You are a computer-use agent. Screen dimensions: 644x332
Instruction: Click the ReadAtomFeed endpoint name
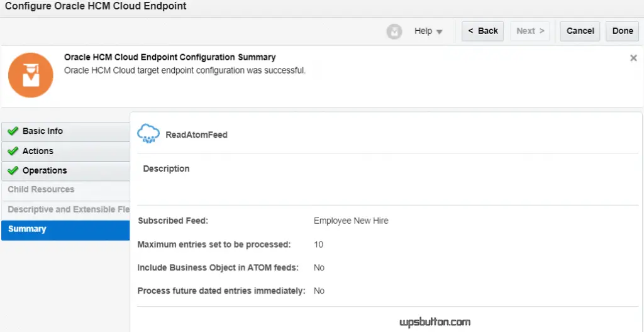pos(196,135)
